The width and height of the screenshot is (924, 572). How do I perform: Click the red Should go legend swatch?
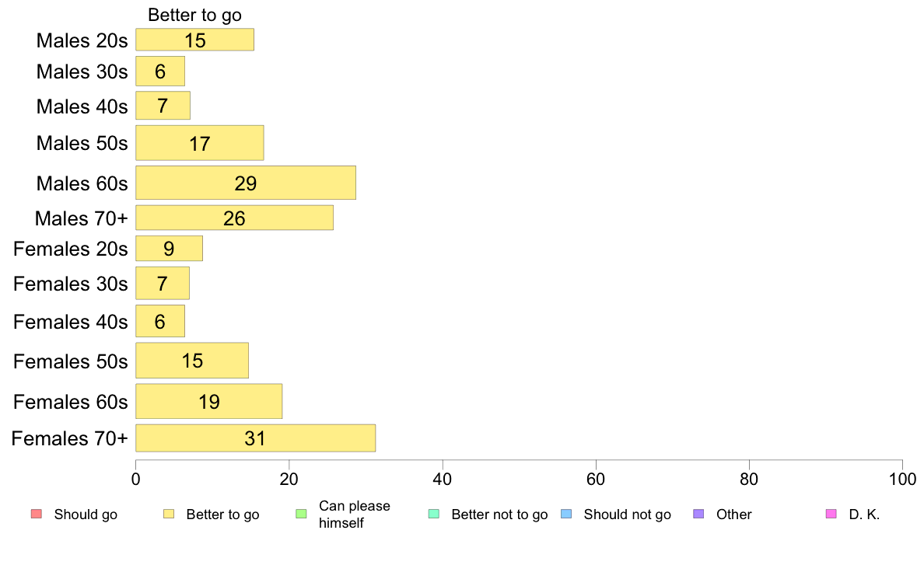click(36, 514)
